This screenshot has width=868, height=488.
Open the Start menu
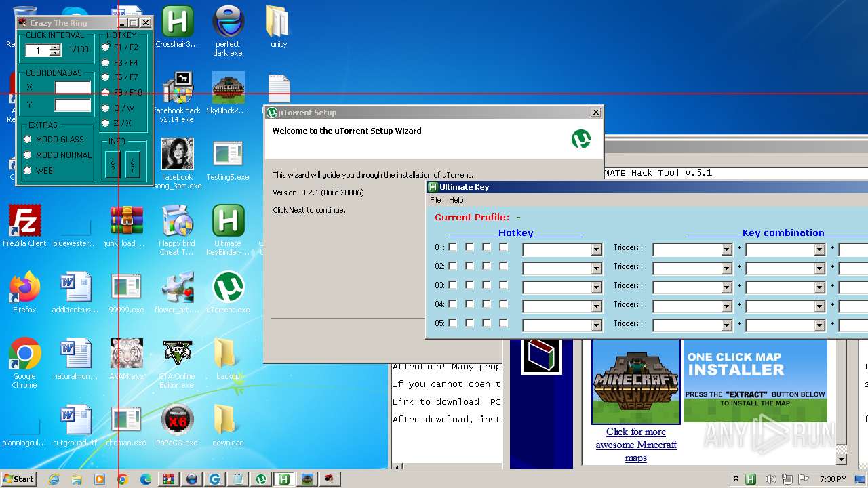pyautogui.click(x=18, y=479)
